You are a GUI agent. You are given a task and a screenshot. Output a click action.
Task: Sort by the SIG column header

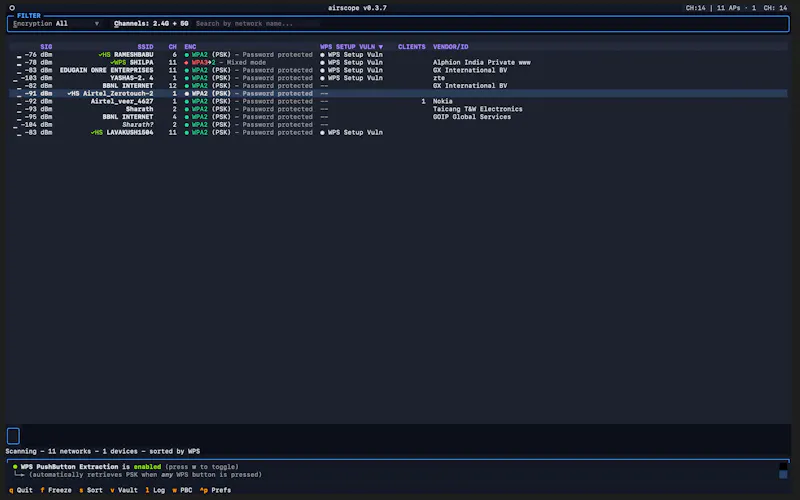click(x=46, y=46)
